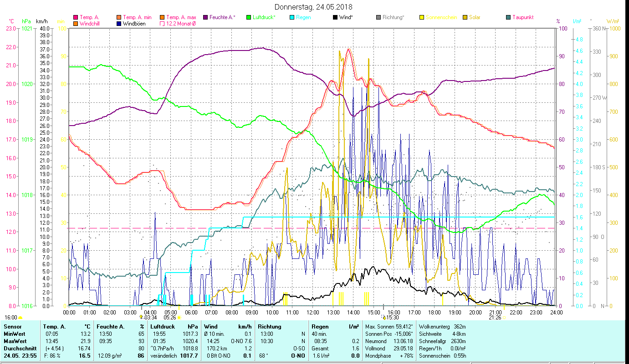Click the Windböen legend label
This screenshot has width=629, height=364.
click(134, 23)
